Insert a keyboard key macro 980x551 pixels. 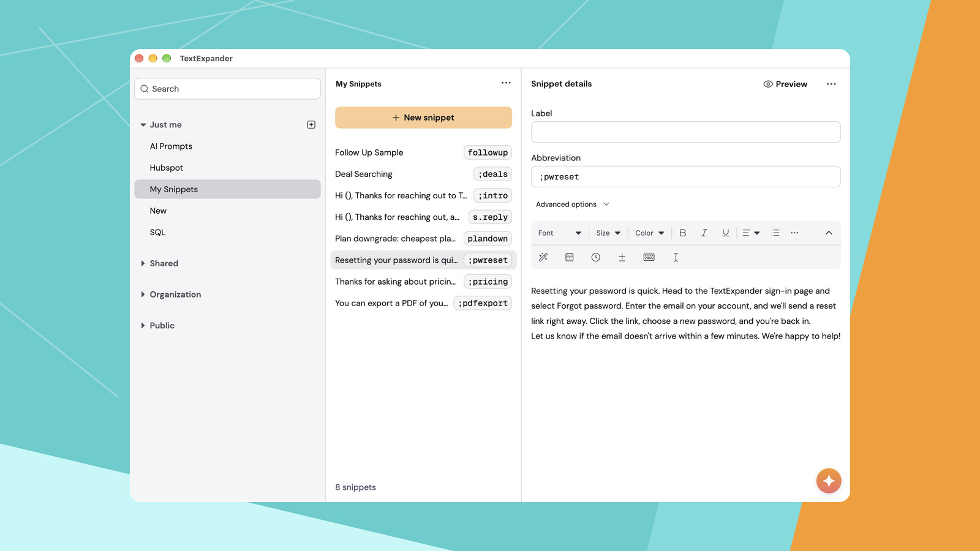(x=649, y=257)
